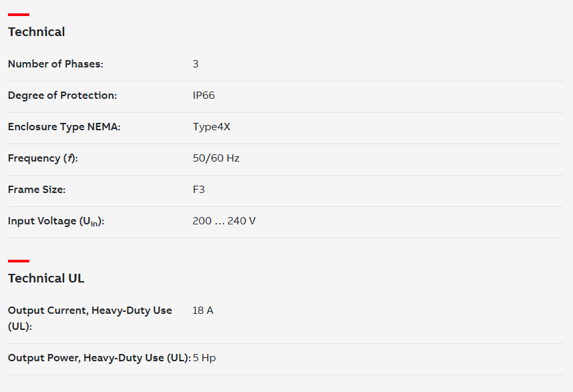Click the IP66 protection value
The image size is (573, 392).
[x=204, y=95]
